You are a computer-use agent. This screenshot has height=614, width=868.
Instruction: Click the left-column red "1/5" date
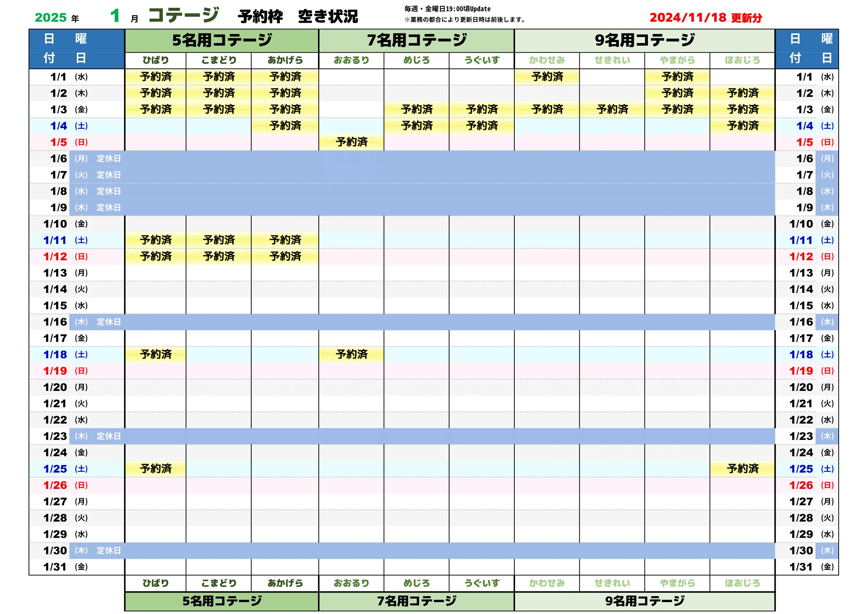(58, 143)
